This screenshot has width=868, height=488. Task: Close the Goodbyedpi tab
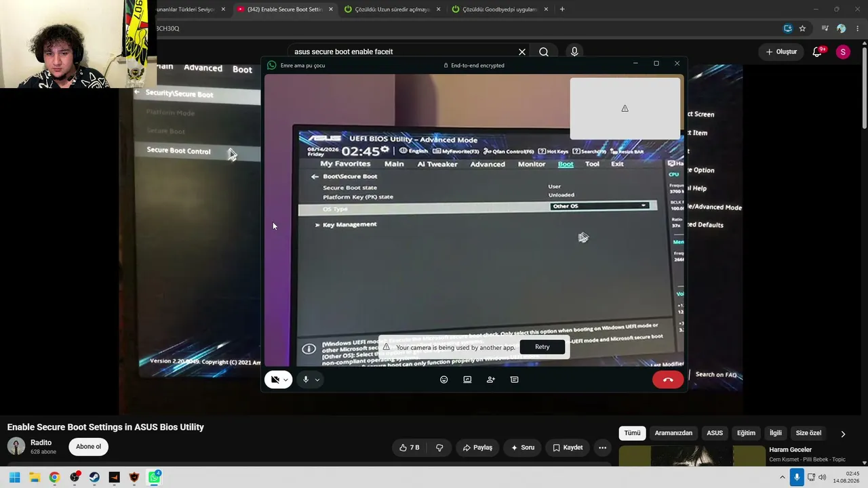coord(546,9)
